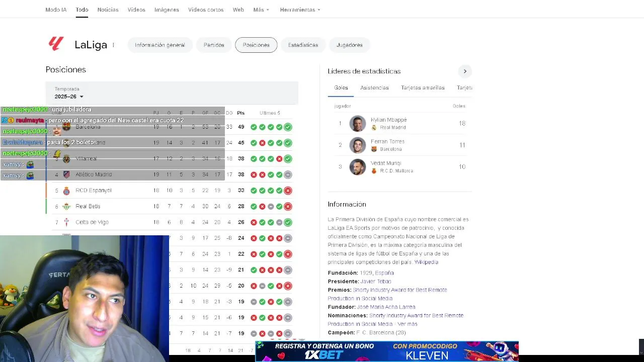This screenshot has height=362, width=644.
Task: Open the José María Acha Larrea link
Action: 386,307
